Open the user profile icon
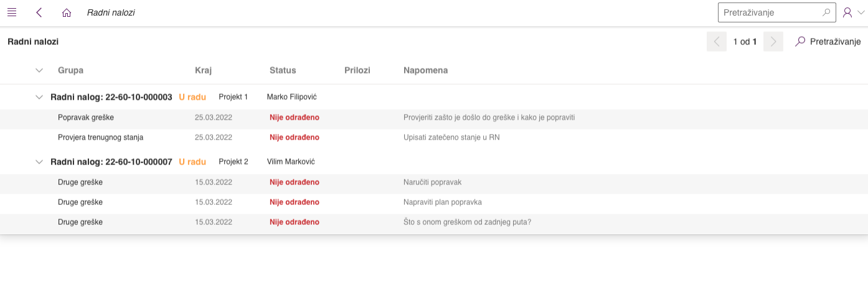The width and height of the screenshot is (868, 284). (847, 12)
